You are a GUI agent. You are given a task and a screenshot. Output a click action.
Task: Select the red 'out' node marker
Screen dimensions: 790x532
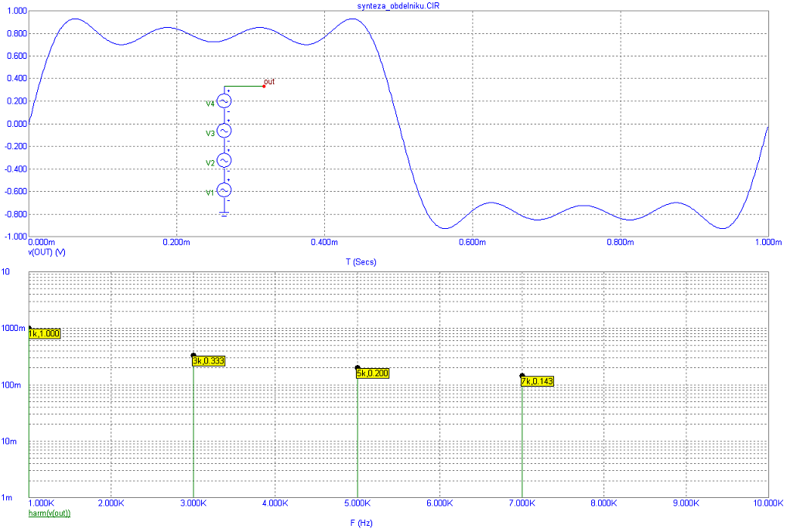(264, 86)
